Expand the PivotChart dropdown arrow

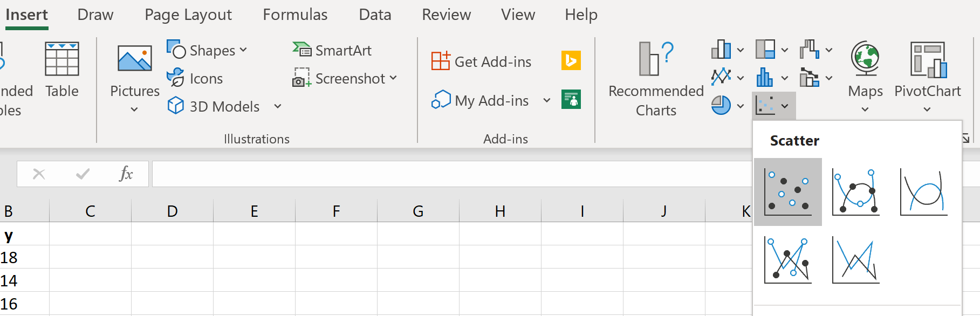[x=927, y=109]
